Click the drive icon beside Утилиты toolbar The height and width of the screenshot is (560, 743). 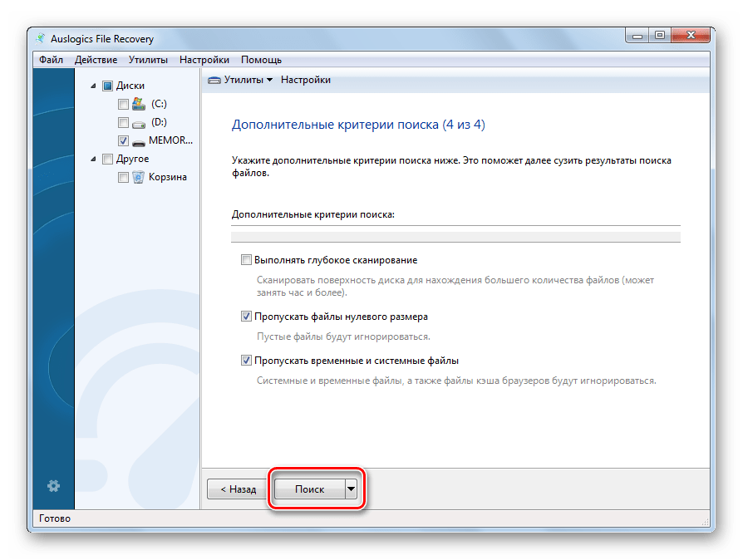(214, 80)
